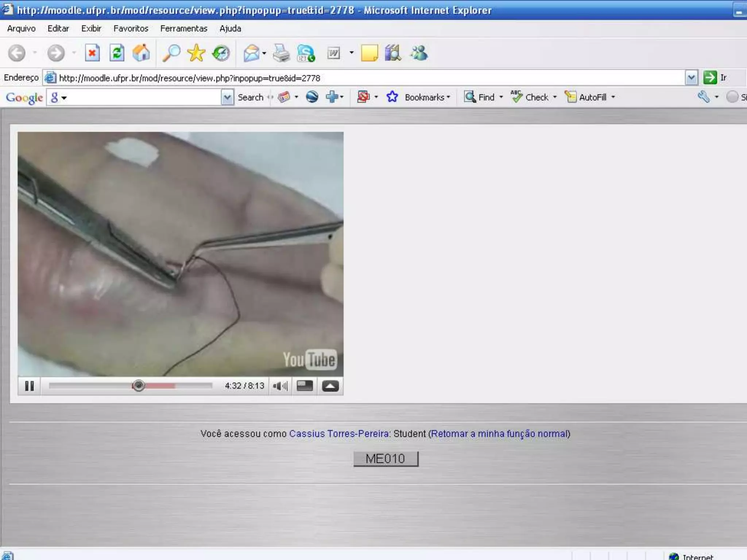This screenshot has width=747, height=560.
Task: Open the Favoritos menu
Action: click(131, 28)
